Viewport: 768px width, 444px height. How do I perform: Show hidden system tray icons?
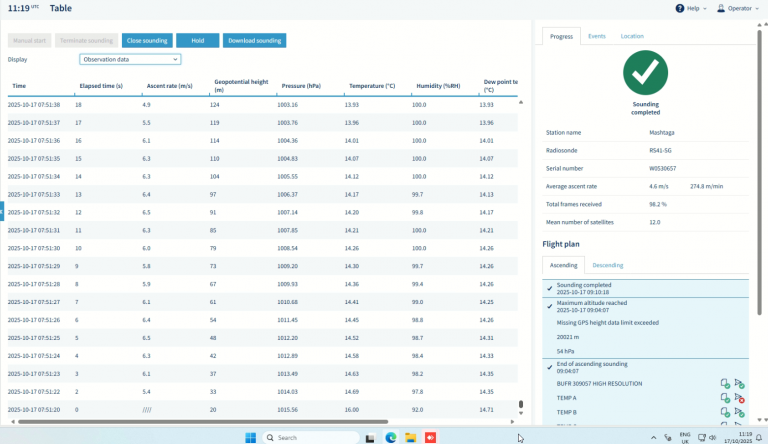pos(653,437)
